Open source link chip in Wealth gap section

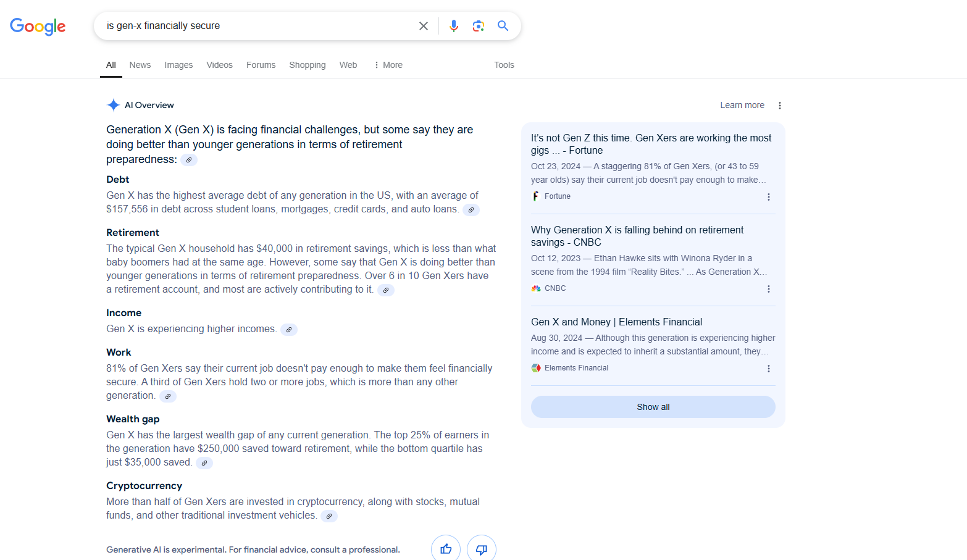click(x=204, y=463)
